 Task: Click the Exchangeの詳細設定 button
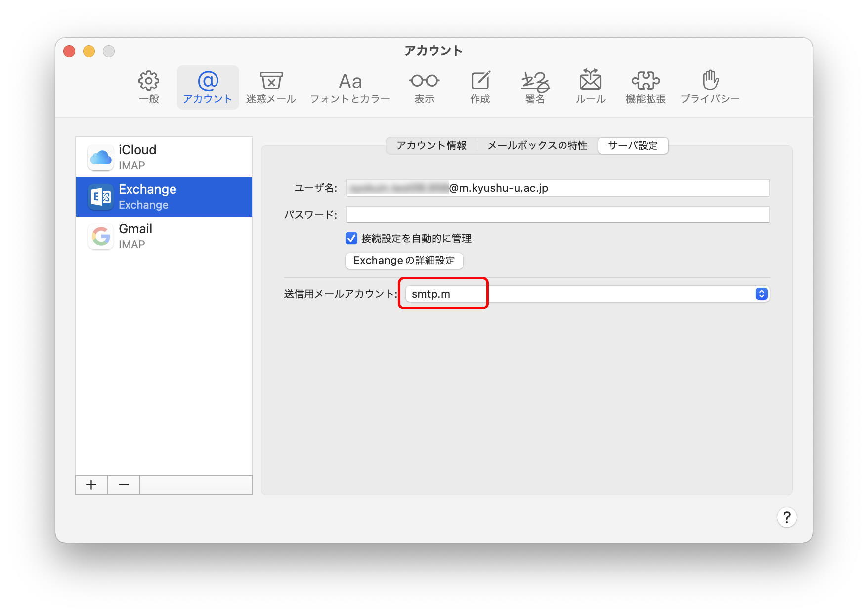404,261
